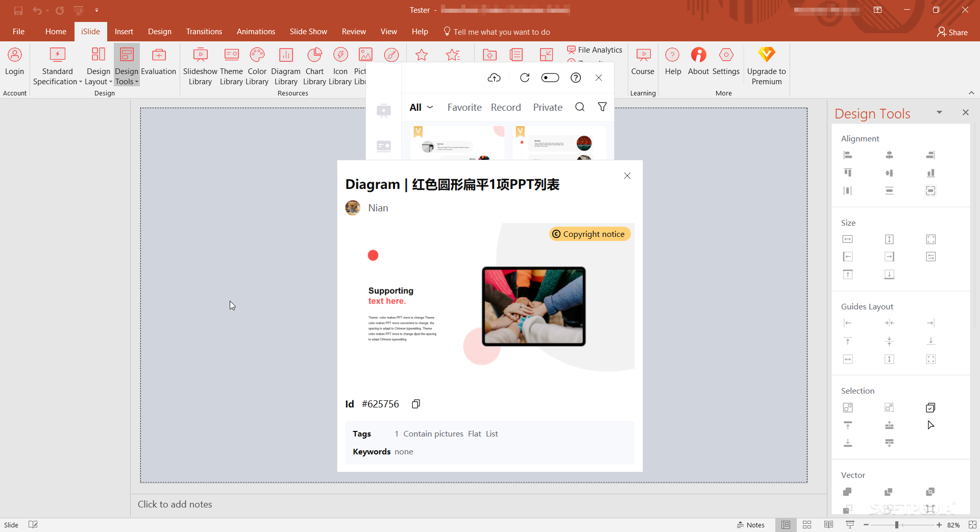This screenshot has width=980, height=532.
Task: Align objects left in Design Tools
Action: point(848,155)
